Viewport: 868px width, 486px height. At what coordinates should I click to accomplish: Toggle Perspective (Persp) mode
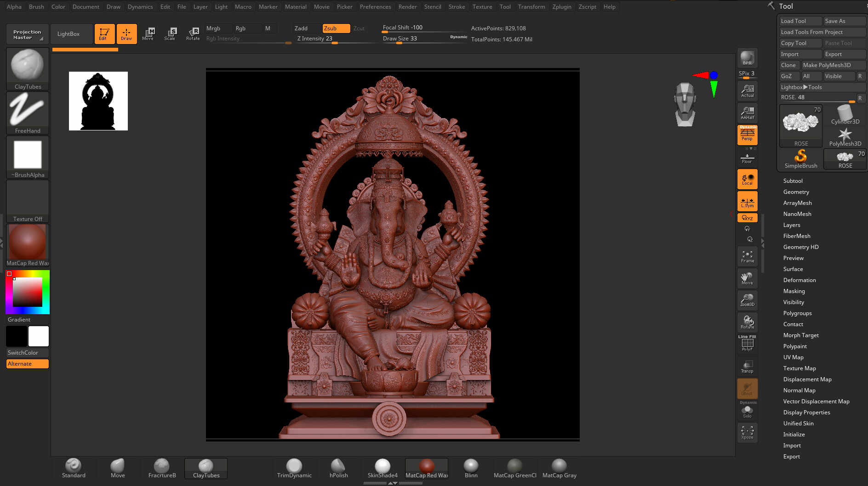pyautogui.click(x=747, y=135)
